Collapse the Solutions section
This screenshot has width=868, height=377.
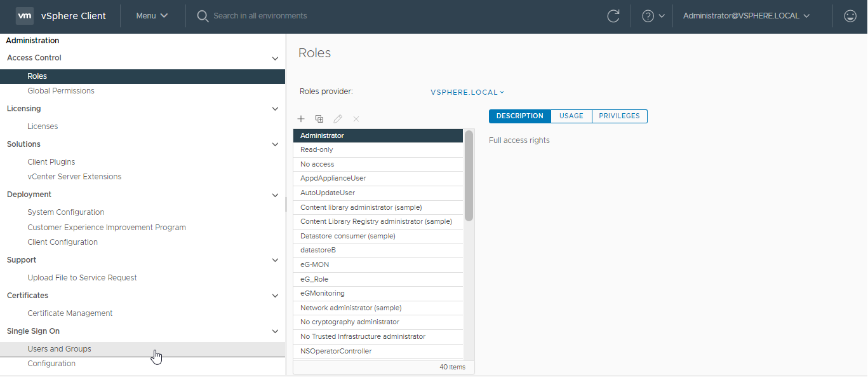(x=275, y=144)
